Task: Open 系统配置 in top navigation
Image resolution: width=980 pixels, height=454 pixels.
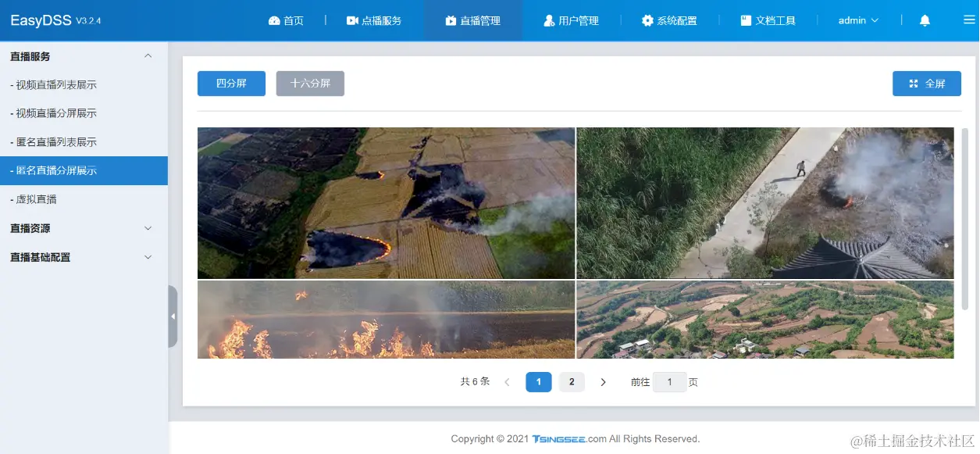Action: pyautogui.click(x=669, y=20)
